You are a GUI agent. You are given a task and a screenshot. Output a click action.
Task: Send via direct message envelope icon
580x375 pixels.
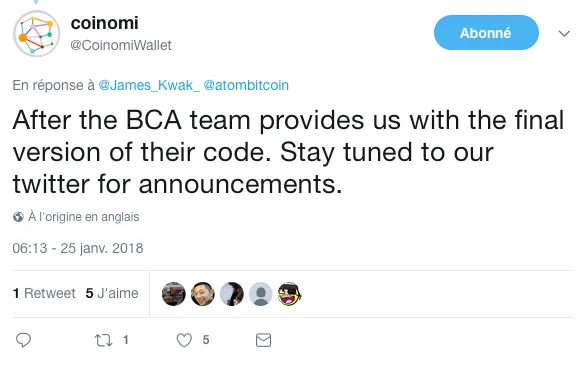[263, 340]
